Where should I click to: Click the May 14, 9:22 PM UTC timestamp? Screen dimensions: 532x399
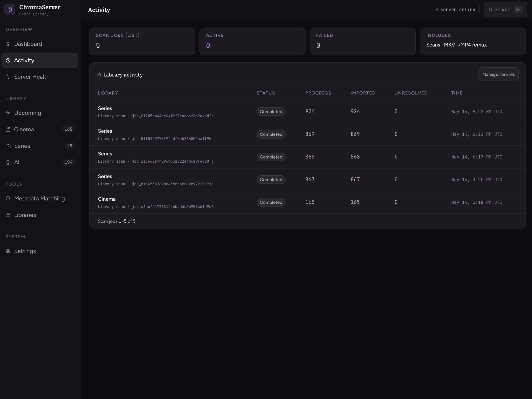pos(477,112)
